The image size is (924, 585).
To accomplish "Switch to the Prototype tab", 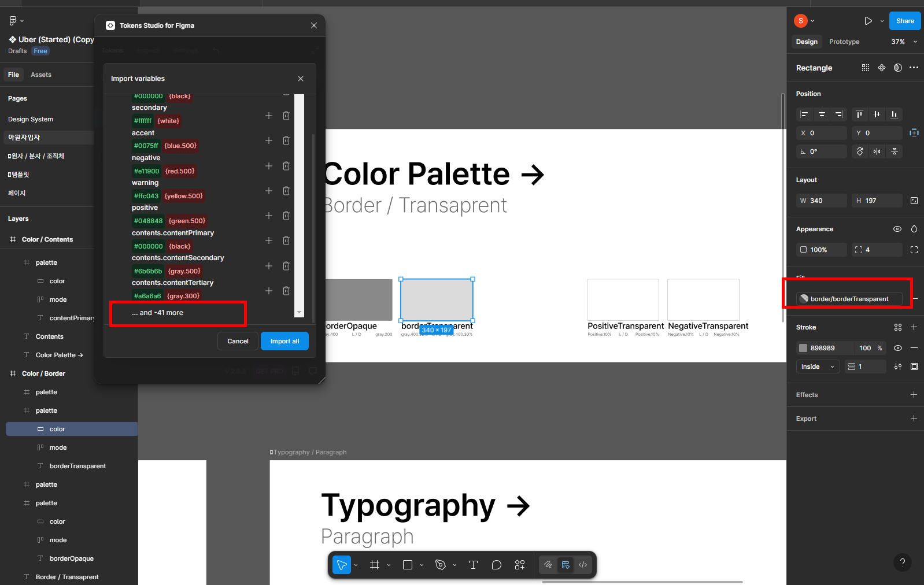I will [844, 42].
